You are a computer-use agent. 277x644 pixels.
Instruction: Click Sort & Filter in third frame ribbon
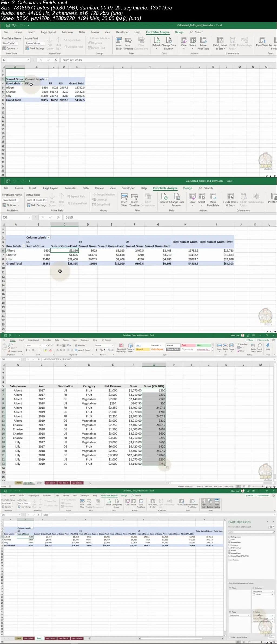click(x=253, y=348)
